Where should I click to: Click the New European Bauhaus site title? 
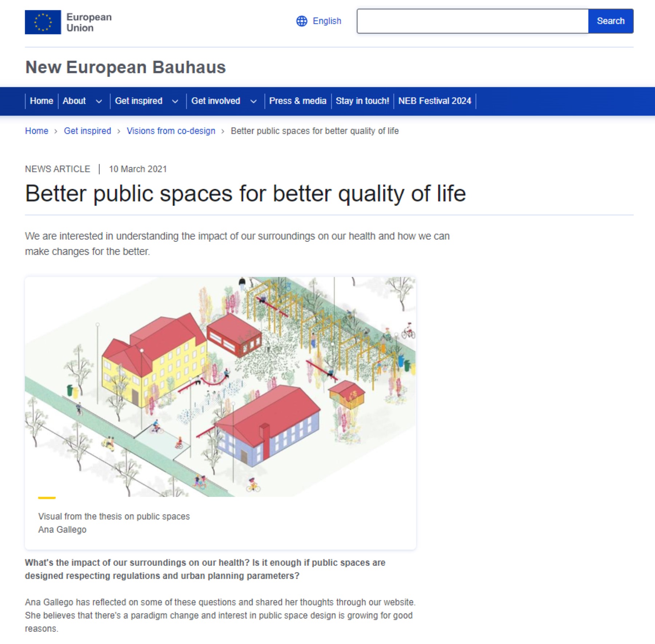tap(126, 67)
